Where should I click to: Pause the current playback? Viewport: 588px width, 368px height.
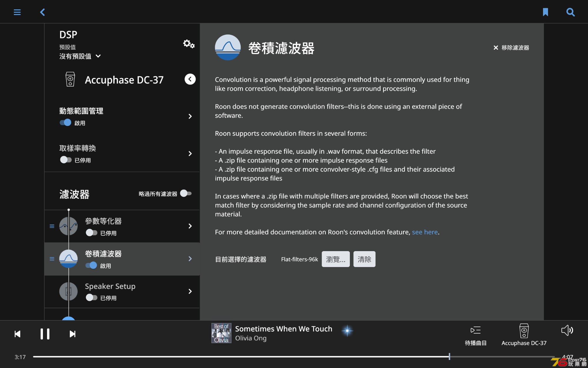tap(45, 334)
